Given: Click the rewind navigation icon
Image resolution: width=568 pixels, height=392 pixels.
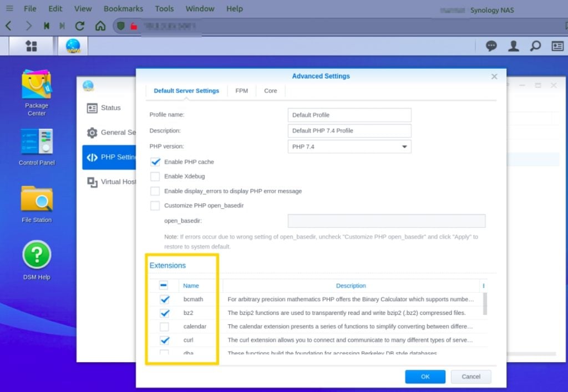Looking at the screenshot, I should 47,26.
